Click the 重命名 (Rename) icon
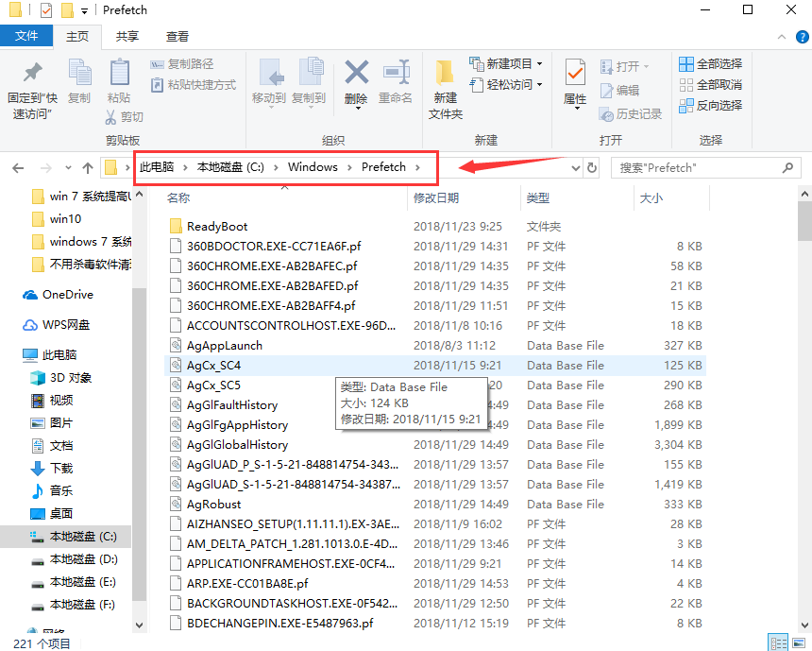 395,74
